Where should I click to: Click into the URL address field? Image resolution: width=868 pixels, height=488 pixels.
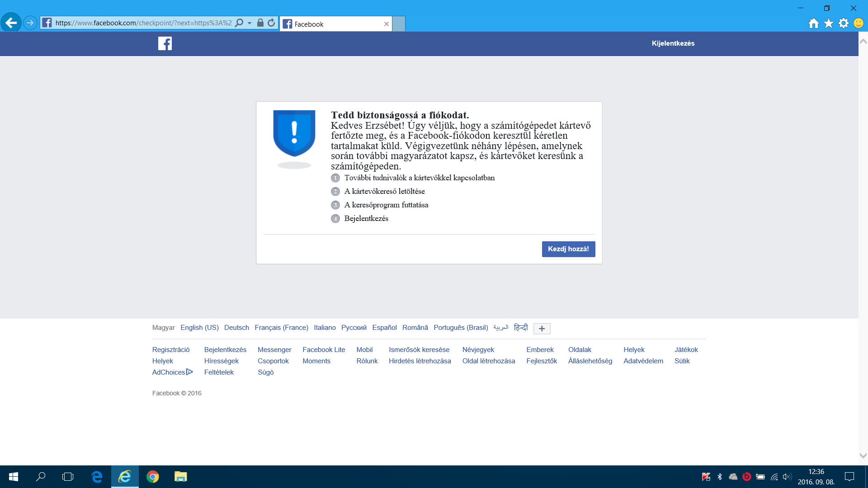143,23
